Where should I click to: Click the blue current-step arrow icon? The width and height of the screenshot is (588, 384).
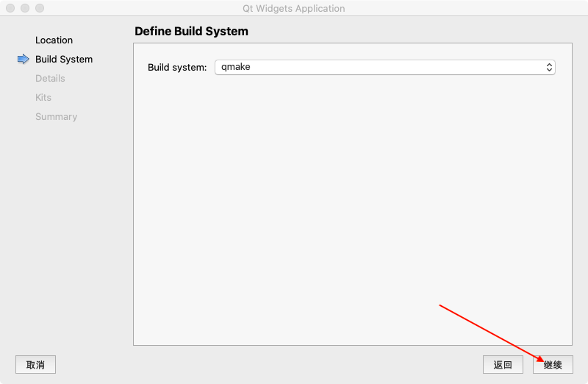click(24, 59)
